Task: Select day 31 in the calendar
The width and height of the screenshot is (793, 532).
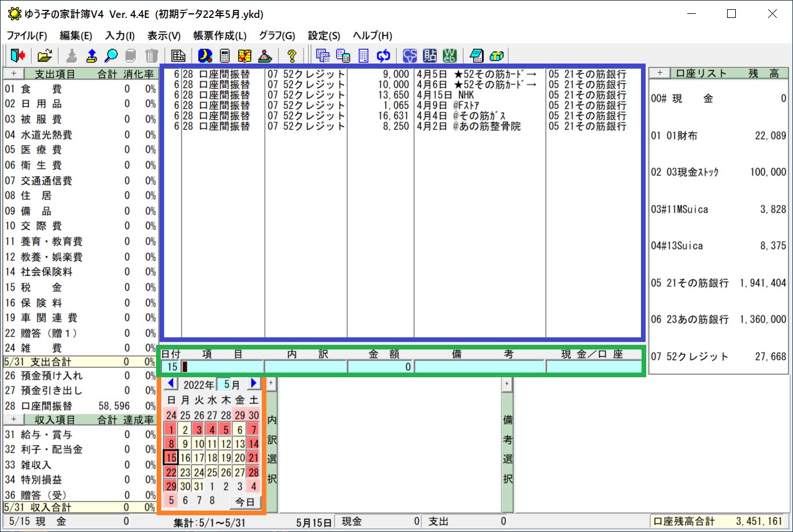Action: 199,486
